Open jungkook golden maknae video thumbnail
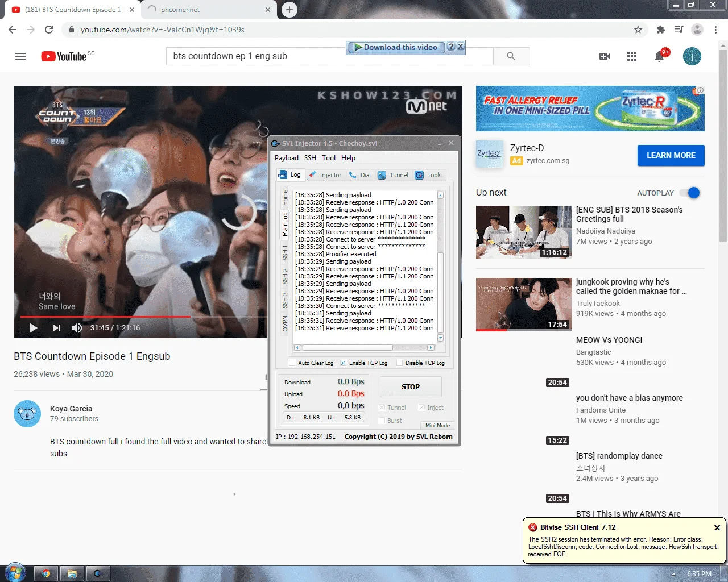This screenshot has height=582, width=728. [524, 305]
